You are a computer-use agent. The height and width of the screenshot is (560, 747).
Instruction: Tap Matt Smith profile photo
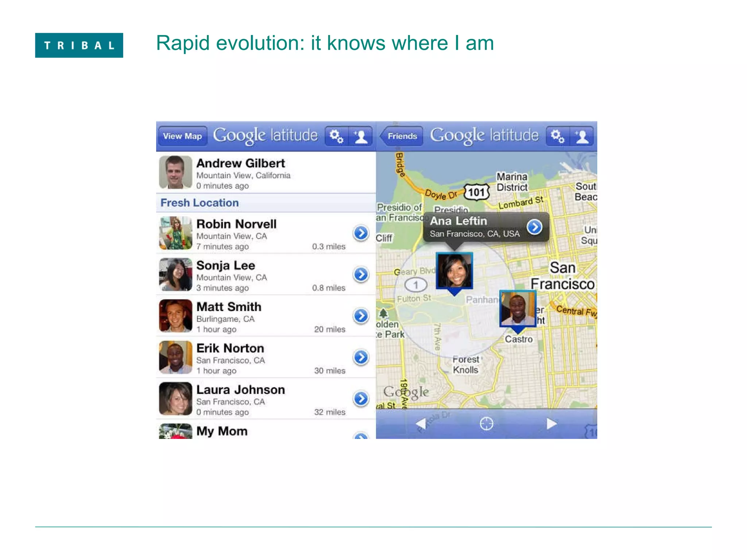pos(175,316)
